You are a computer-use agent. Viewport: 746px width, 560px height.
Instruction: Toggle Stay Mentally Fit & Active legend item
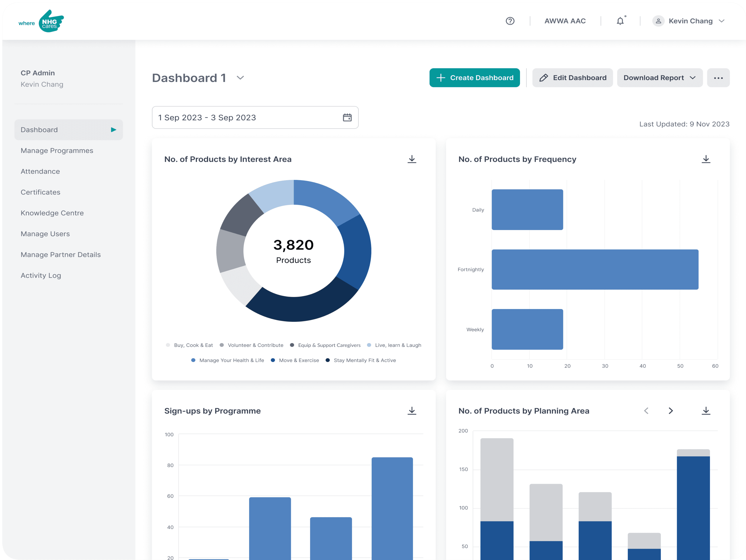pyautogui.click(x=361, y=360)
